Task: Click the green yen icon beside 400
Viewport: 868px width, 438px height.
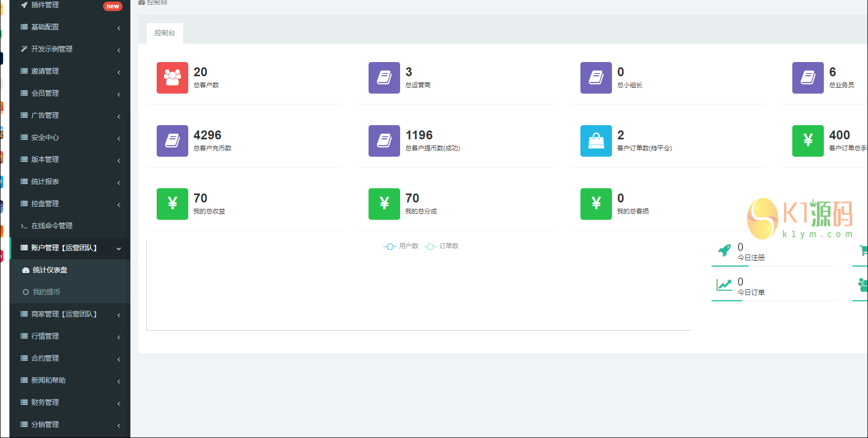Action: (x=808, y=141)
